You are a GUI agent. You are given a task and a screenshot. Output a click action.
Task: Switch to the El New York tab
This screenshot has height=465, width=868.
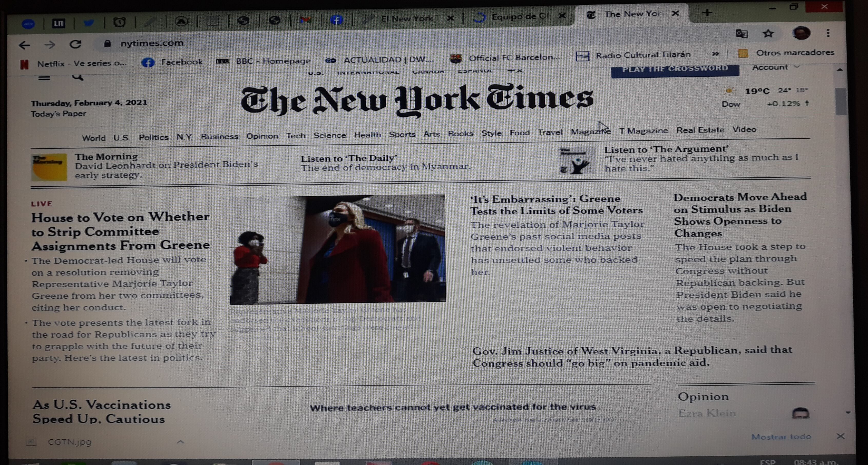[x=406, y=18]
